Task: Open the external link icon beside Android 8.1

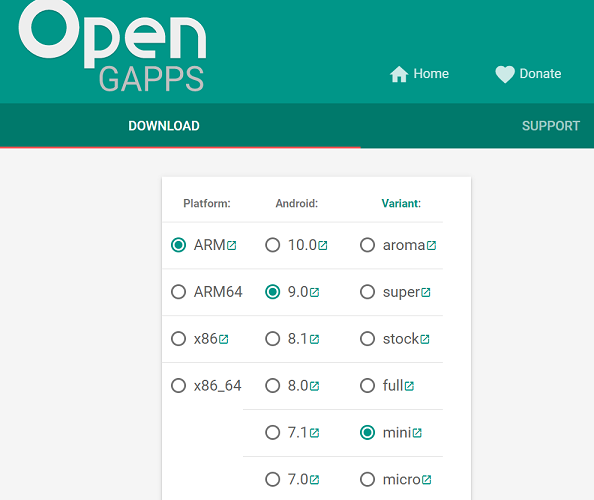Action: [314, 339]
